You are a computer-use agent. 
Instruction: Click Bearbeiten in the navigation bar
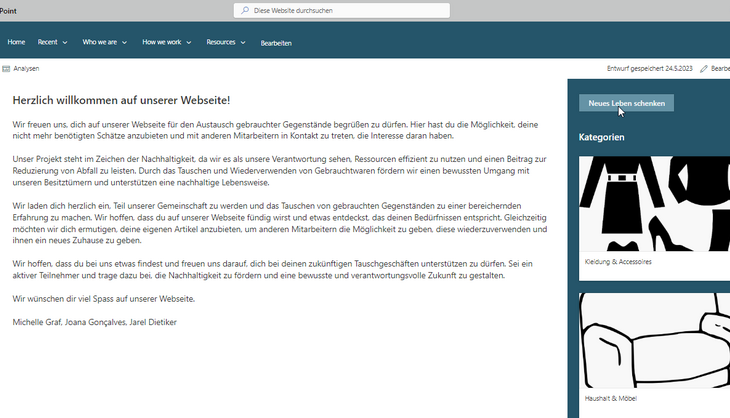(x=276, y=43)
